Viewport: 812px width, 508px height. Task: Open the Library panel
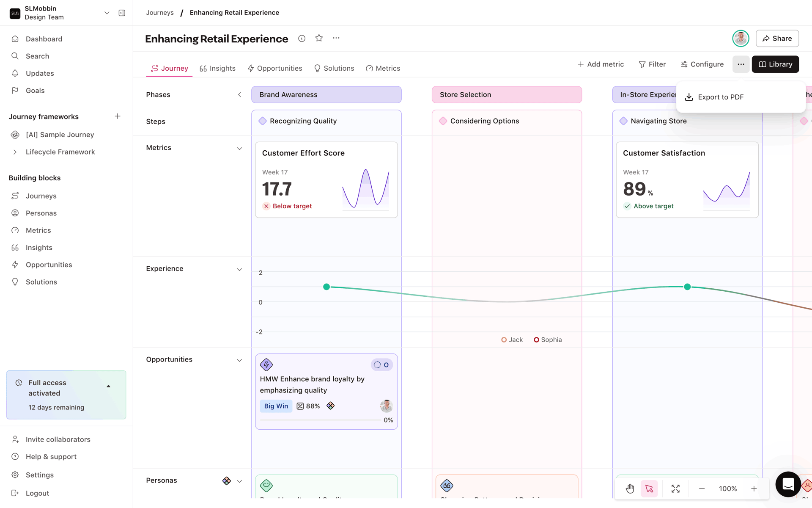click(x=775, y=64)
